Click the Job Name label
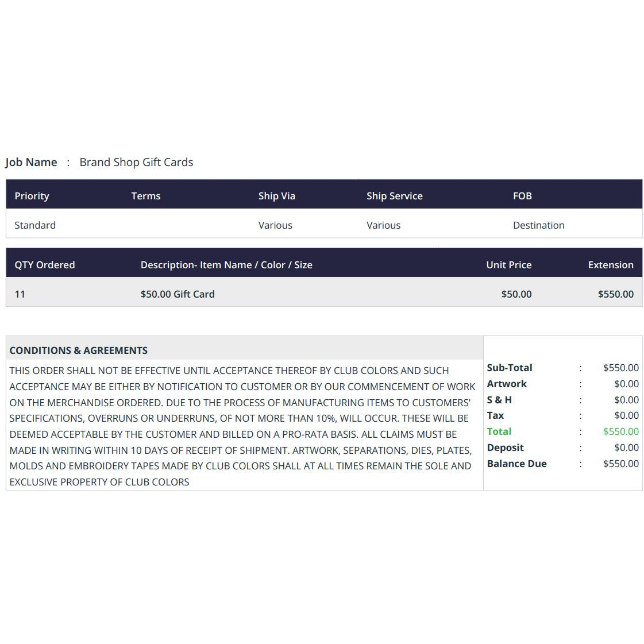The width and height of the screenshot is (644, 644). click(x=31, y=162)
